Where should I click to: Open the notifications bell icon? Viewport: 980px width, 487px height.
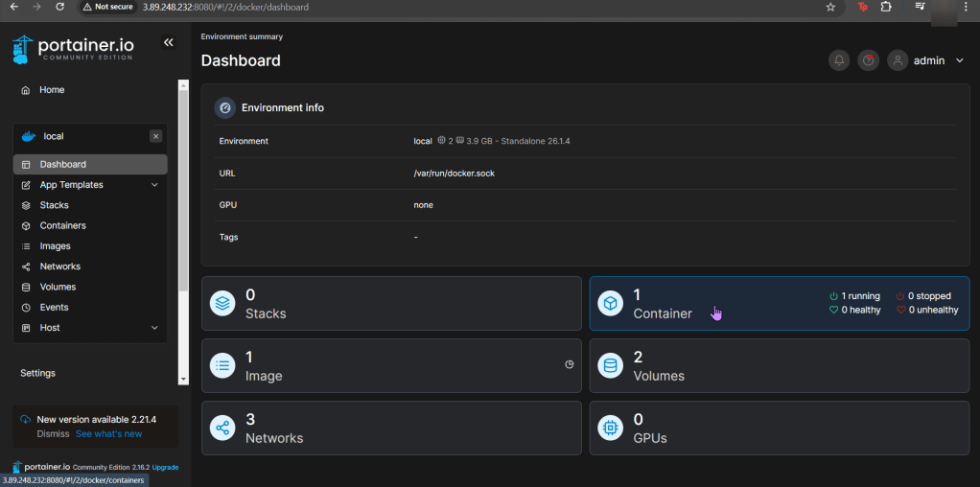click(x=839, y=60)
